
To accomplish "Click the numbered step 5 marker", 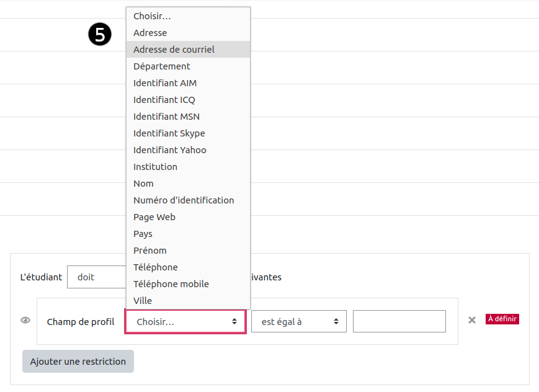I will (100, 35).
